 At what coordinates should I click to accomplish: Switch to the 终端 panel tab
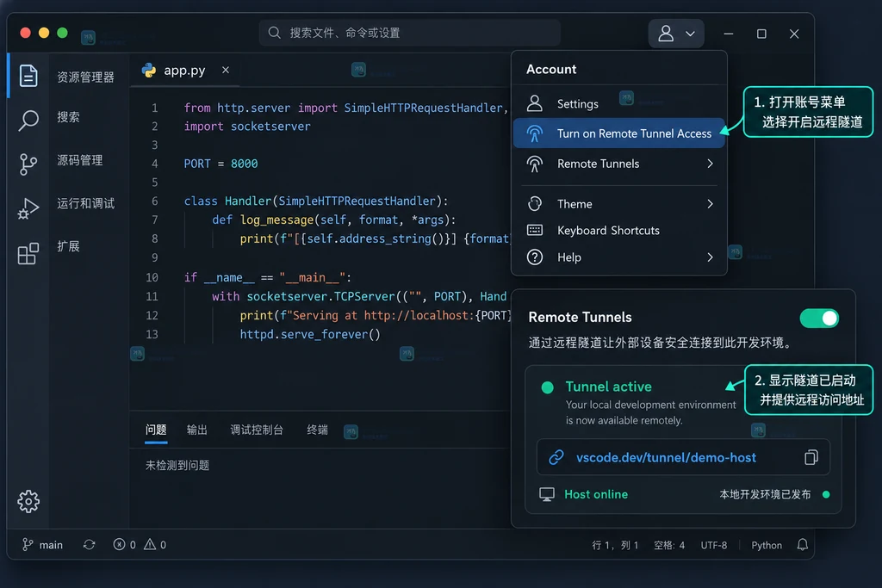317,430
